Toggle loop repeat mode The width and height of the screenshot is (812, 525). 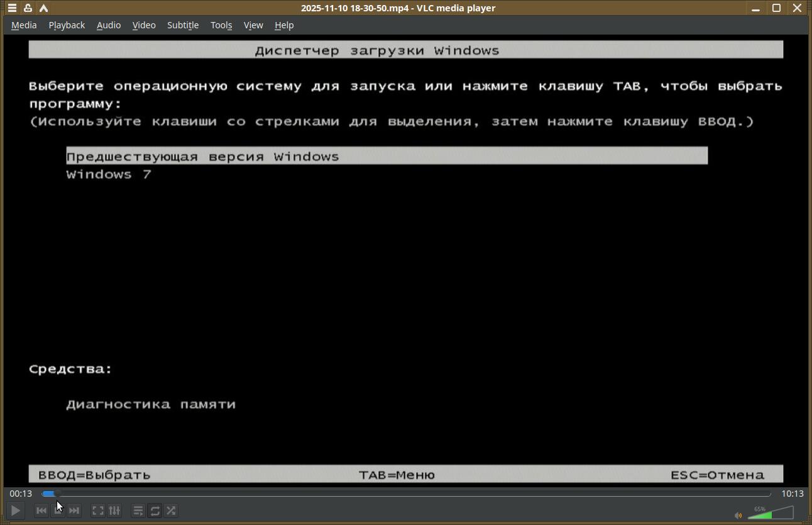click(x=155, y=511)
